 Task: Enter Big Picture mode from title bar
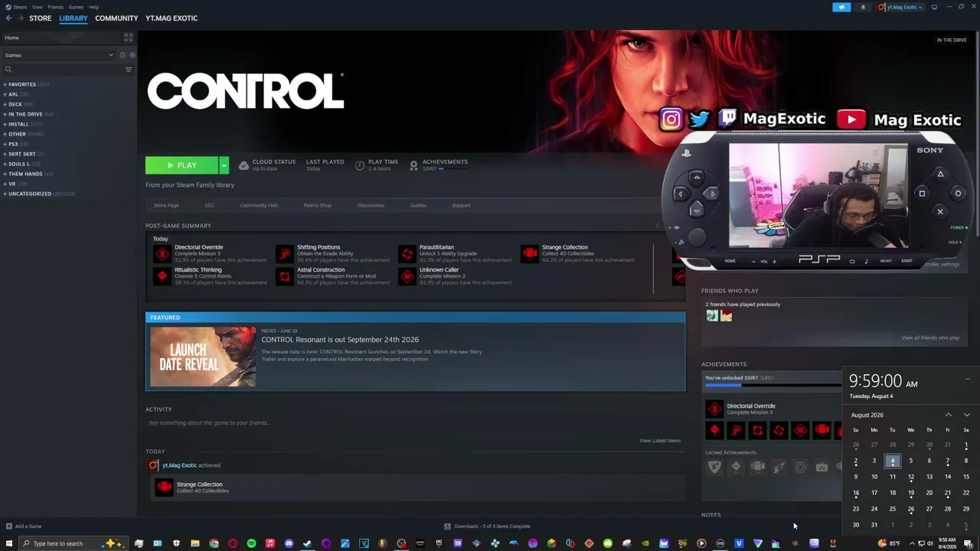(x=934, y=7)
